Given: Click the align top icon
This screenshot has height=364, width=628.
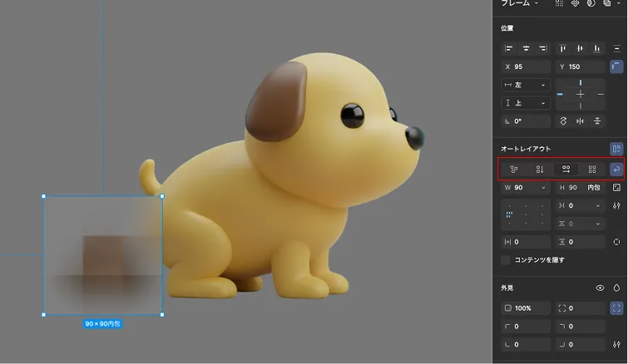Looking at the screenshot, I should (x=562, y=48).
